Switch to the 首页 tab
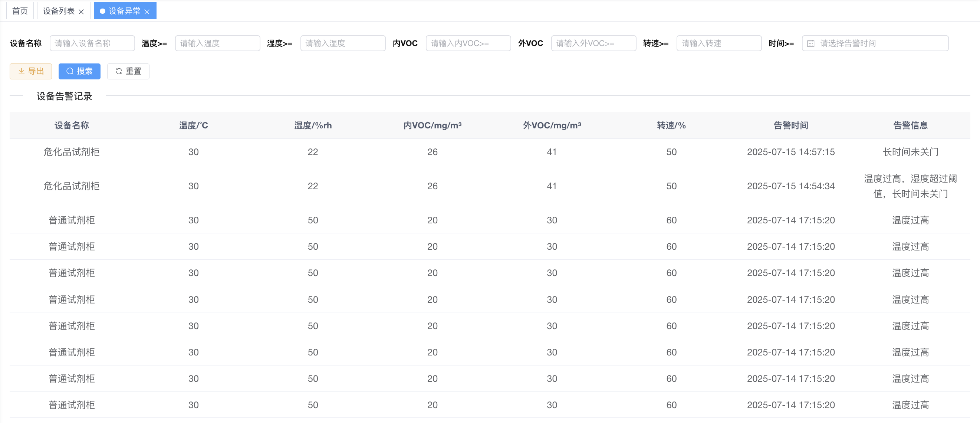This screenshot has height=423, width=980. (x=20, y=11)
